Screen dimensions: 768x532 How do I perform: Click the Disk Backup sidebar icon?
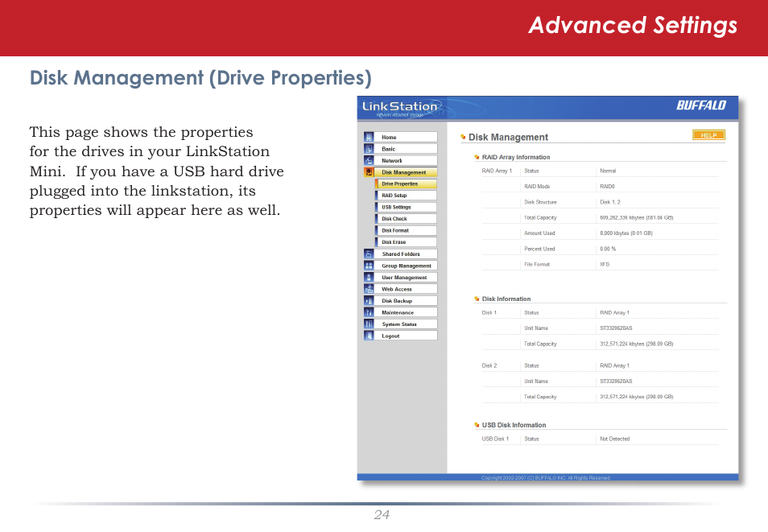click(369, 301)
